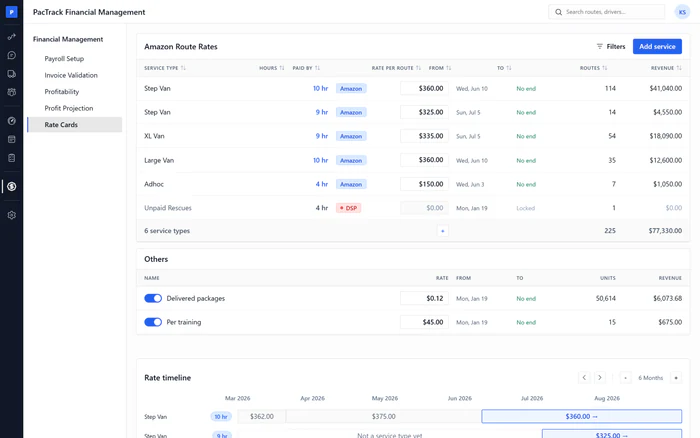Click the $360.00 timeline bar for Step Van
Image resolution: width=700 pixels, height=438 pixels.
point(581,417)
